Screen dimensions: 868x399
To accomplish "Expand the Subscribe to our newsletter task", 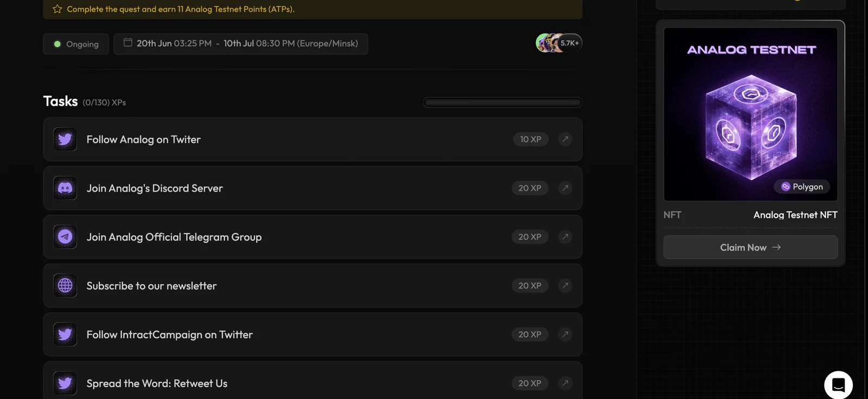I will point(312,286).
